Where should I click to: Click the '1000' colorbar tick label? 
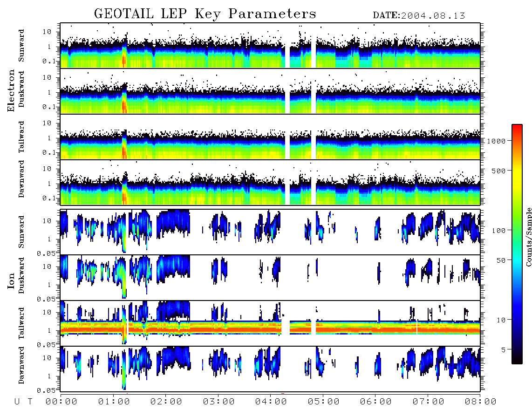(x=496, y=141)
